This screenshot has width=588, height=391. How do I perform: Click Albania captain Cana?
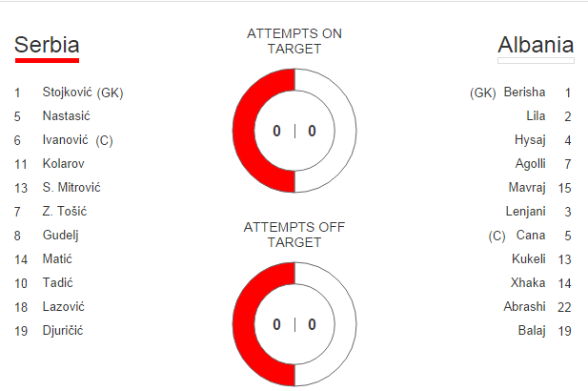pyautogui.click(x=530, y=236)
